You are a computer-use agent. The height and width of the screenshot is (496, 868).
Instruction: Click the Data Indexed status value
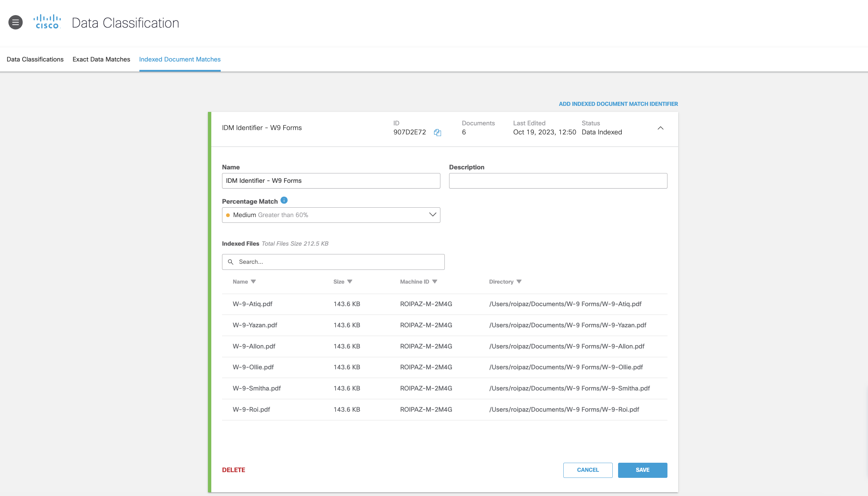(601, 132)
